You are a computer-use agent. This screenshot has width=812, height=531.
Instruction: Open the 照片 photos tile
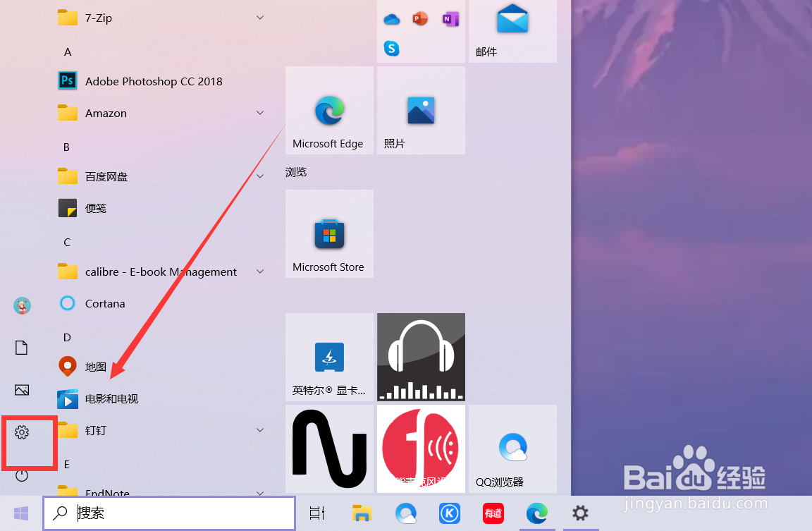(421, 110)
